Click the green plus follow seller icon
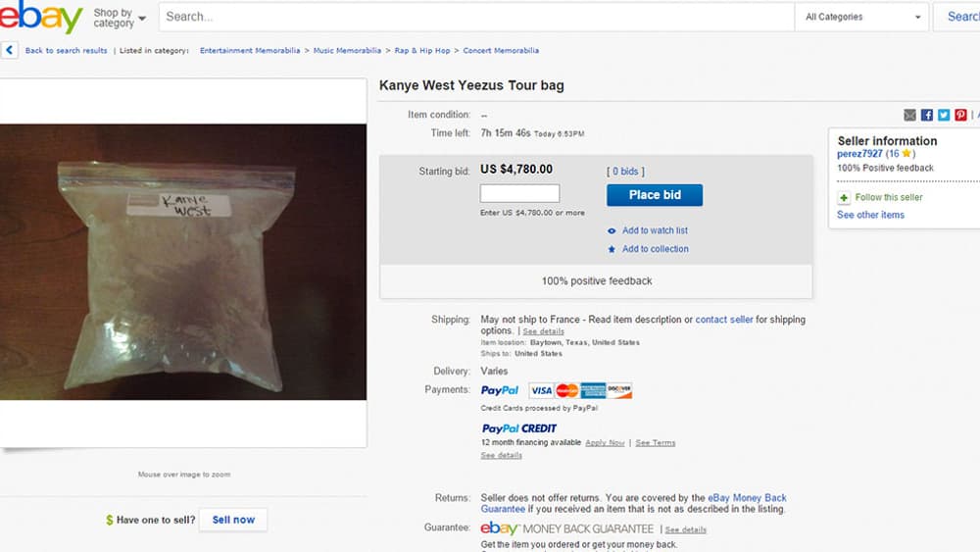The height and width of the screenshot is (552, 980). 844,197
